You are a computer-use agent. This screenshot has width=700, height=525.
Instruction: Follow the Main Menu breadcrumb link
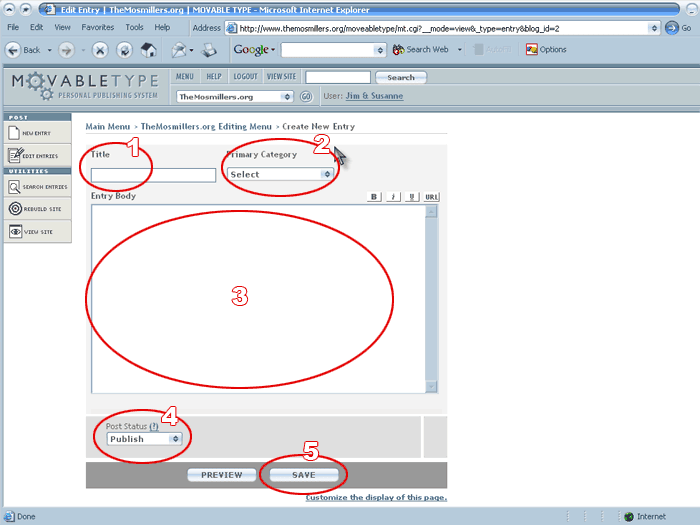click(108, 126)
